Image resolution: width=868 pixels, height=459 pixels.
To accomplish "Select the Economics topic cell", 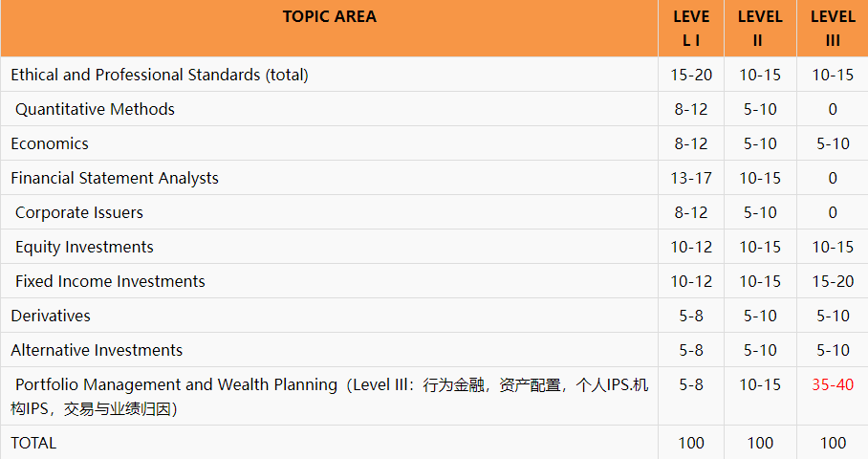I will coord(50,143).
